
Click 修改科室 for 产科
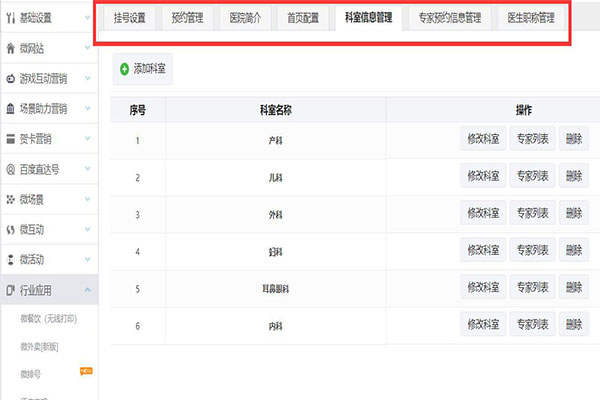483,139
